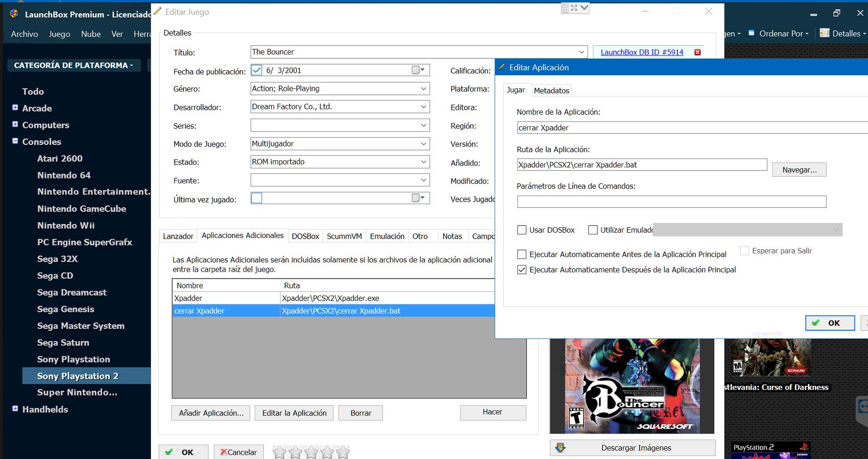Toggle Fecha de publicación checkbox

pyautogui.click(x=257, y=70)
